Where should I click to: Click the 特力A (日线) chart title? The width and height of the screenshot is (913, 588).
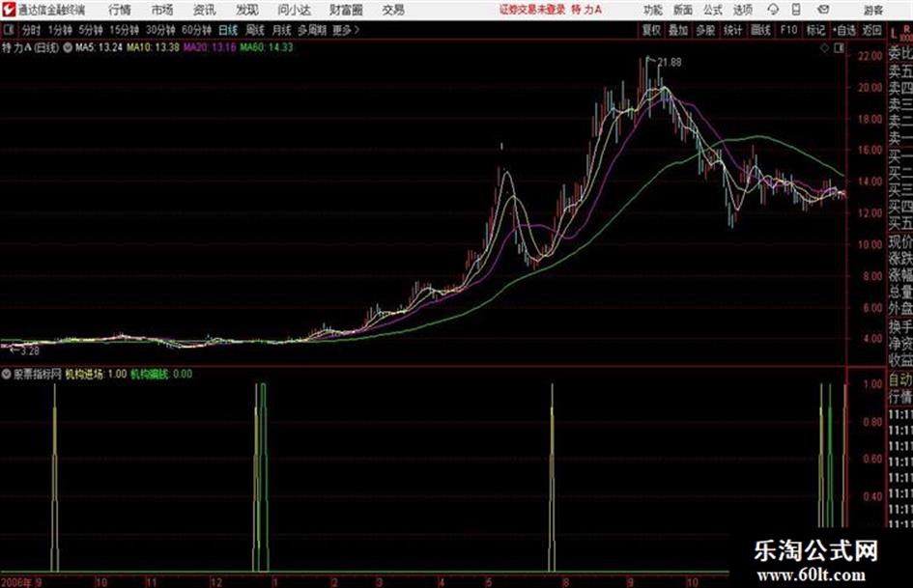[x=30, y=47]
